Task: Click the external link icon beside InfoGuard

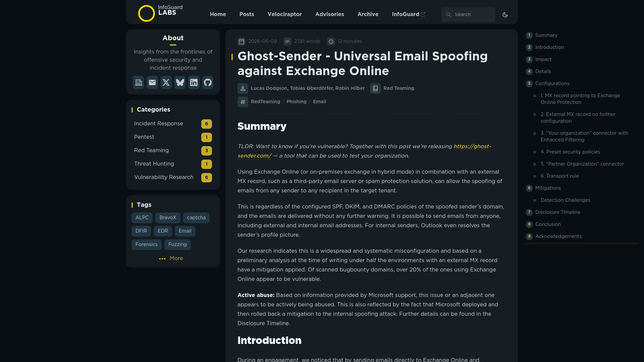Action: pos(423,14)
